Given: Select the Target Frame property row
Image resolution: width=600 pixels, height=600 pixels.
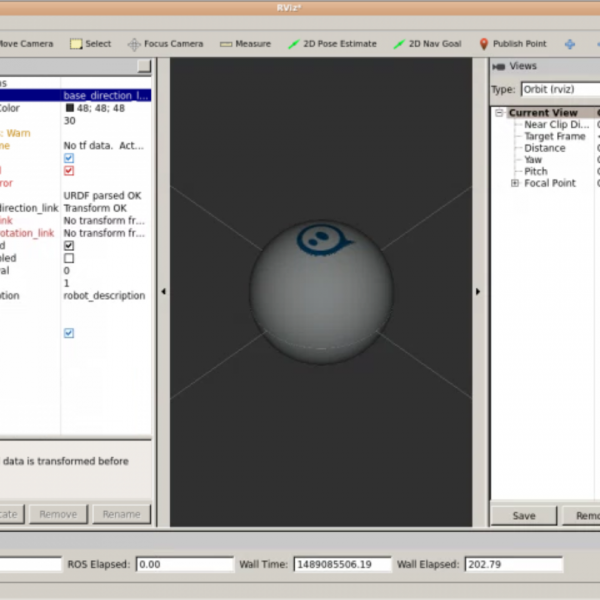Looking at the screenshot, I should pos(554,136).
